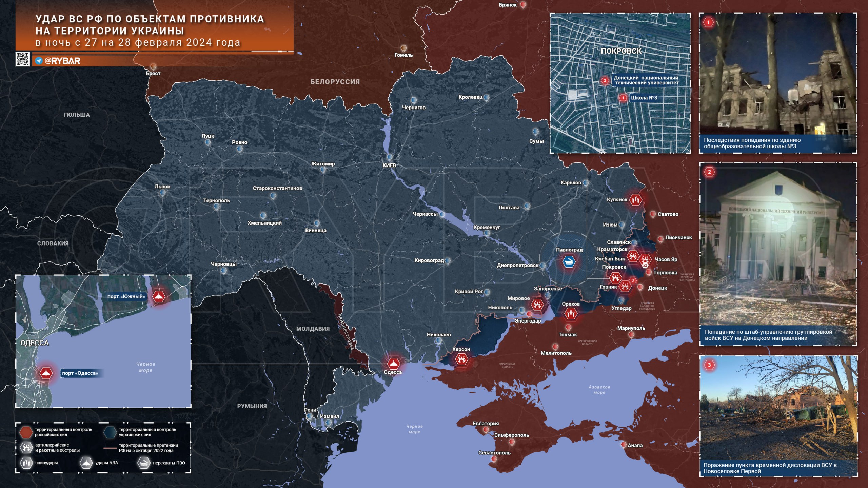The width and height of the screenshot is (868, 488).
Task: Click the drone icon at port Odessa
Action: 46,373
